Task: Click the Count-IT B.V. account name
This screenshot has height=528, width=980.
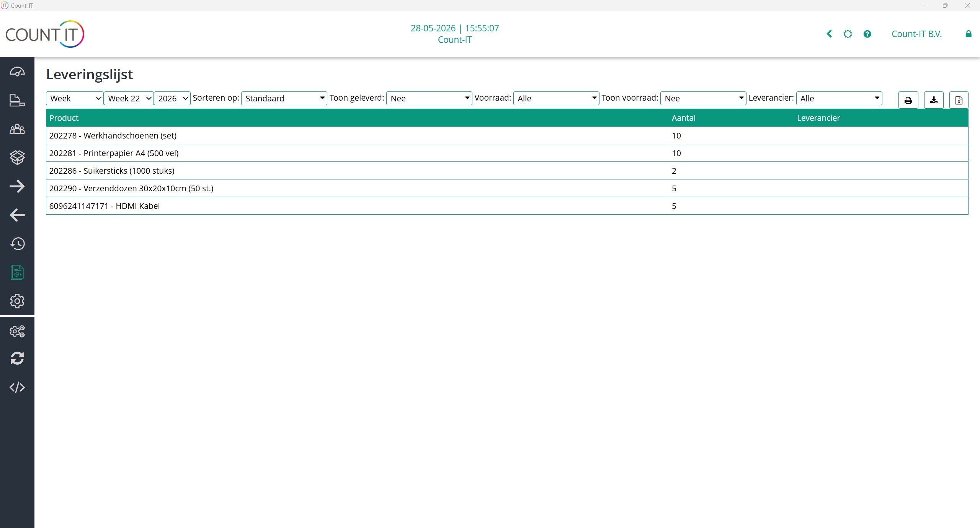Action: (x=916, y=34)
